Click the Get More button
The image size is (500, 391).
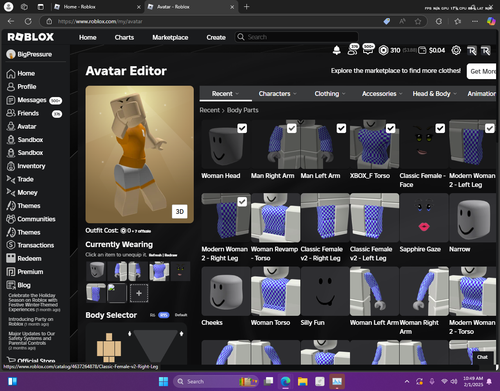[482, 71]
